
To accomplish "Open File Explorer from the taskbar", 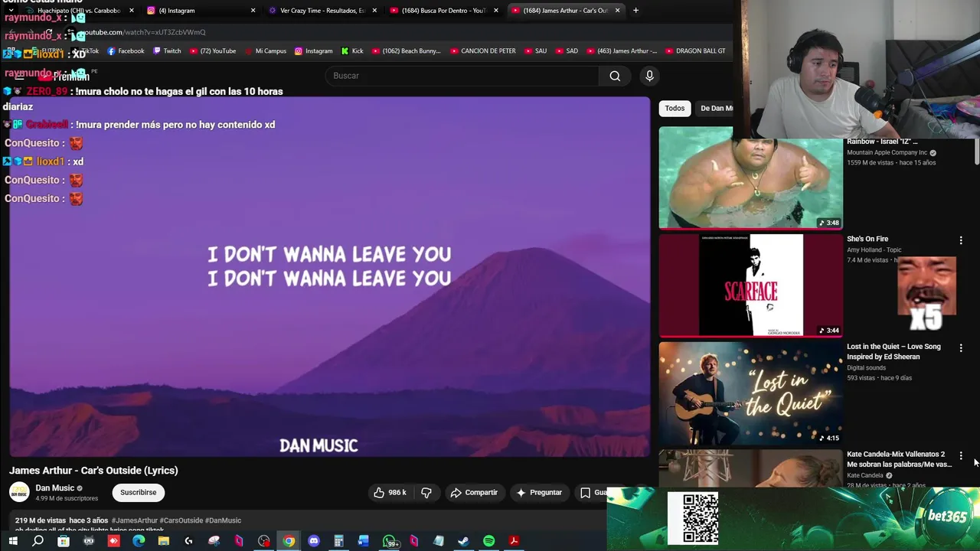I will point(163,542).
